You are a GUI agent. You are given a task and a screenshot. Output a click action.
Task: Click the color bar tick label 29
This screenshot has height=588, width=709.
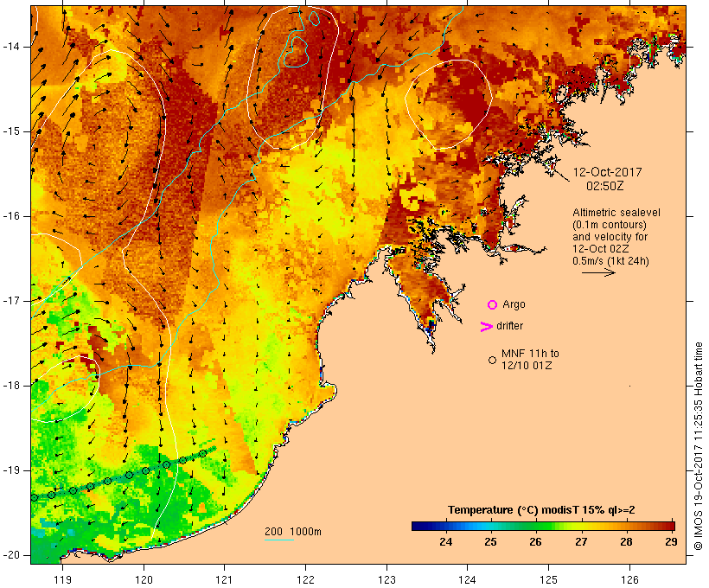[671, 541]
